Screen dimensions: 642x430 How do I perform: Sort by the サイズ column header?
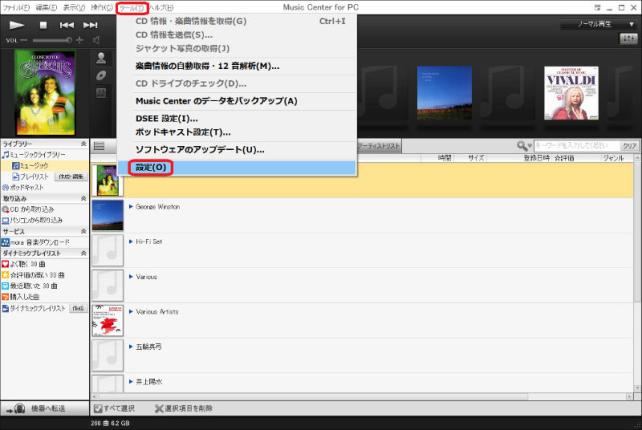click(476, 158)
